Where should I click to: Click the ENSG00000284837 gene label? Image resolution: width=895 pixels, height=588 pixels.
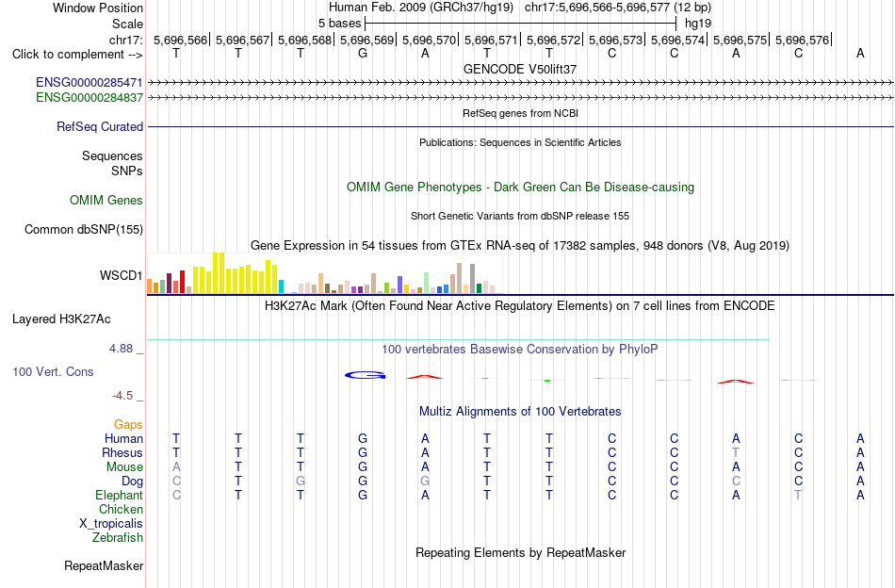click(89, 98)
